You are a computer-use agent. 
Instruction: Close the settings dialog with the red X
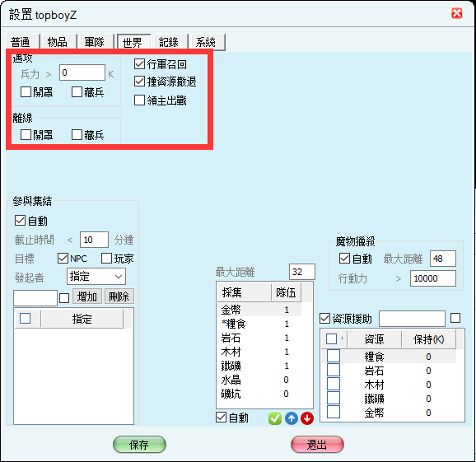[x=456, y=14]
